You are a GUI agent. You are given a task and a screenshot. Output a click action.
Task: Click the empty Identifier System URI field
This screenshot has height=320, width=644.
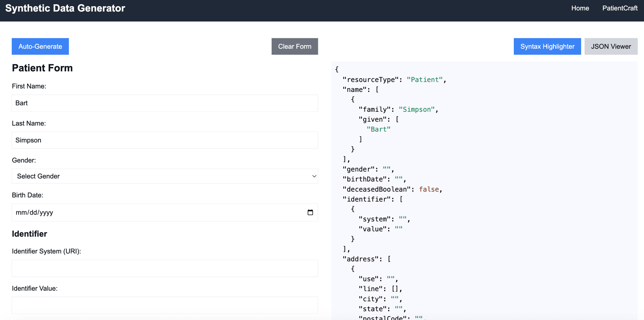pyautogui.click(x=164, y=268)
